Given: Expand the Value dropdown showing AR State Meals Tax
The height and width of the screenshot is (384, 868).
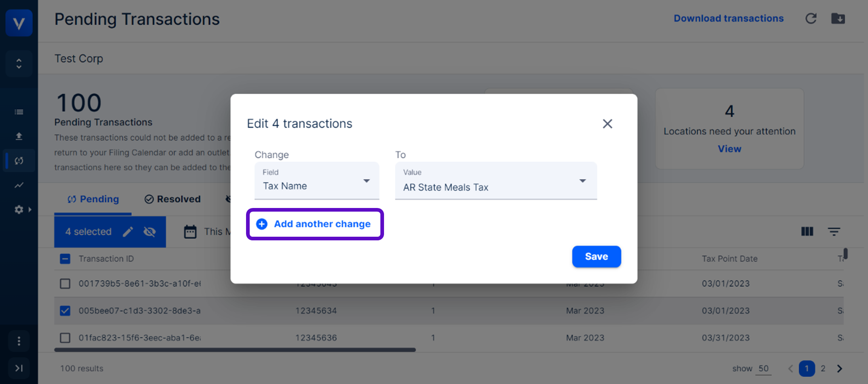Looking at the screenshot, I should pos(495,181).
